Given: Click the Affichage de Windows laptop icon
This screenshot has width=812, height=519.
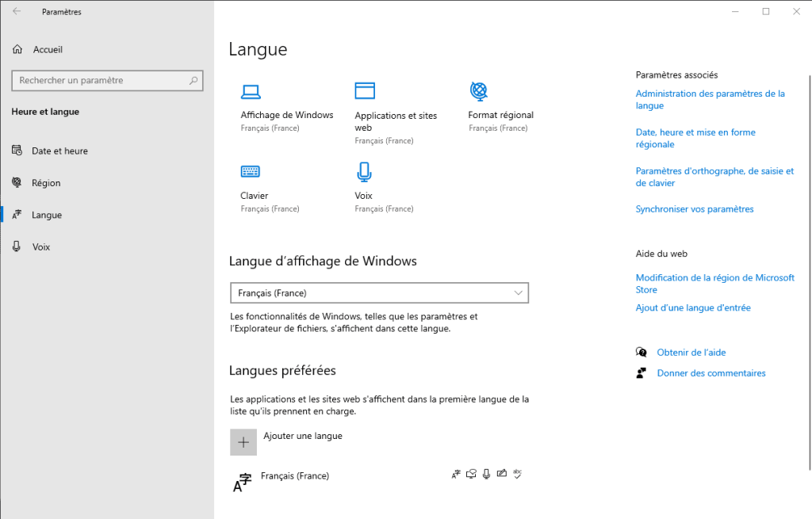Looking at the screenshot, I should coord(251,92).
